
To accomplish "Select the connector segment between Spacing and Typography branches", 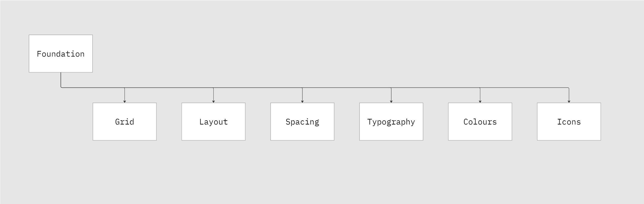I will [347, 88].
